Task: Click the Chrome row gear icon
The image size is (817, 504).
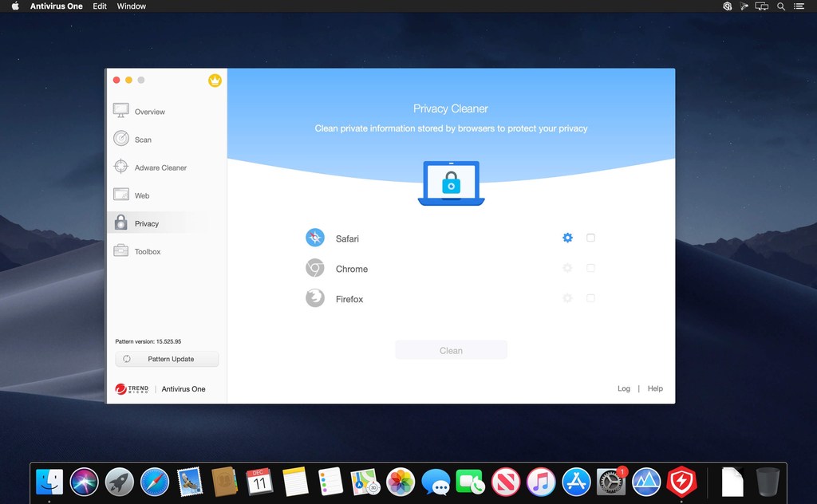Action: tap(567, 268)
